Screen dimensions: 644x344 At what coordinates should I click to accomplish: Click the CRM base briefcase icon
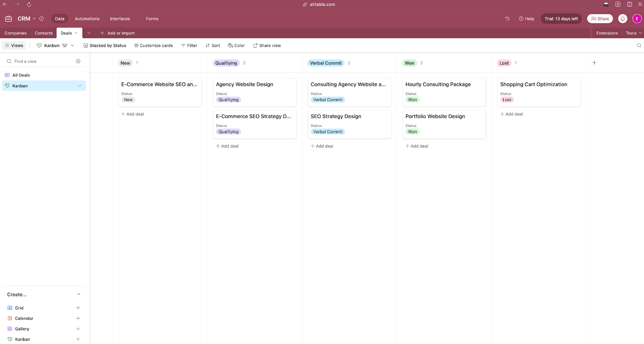[8, 19]
